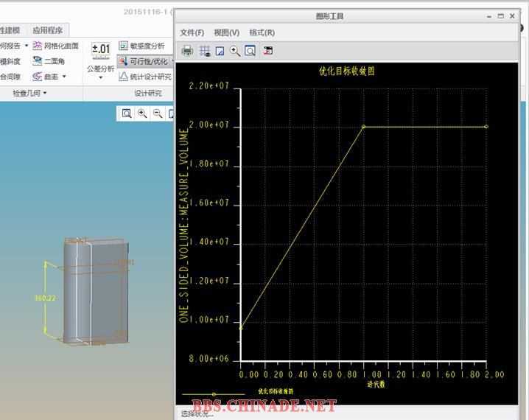Click the export icon in graph toolbar
This screenshot has height=420, width=529.
point(267,51)
